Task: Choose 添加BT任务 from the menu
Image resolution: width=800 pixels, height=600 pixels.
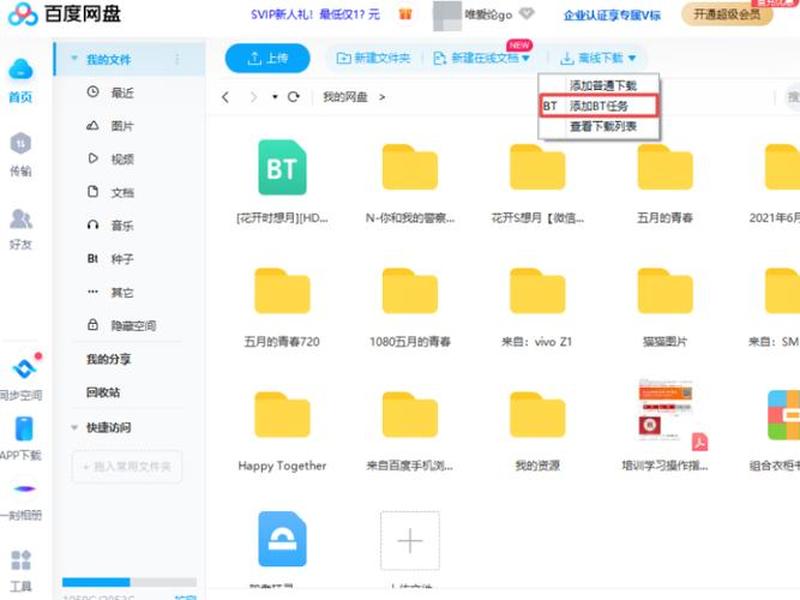Action: tap(599, 106)
